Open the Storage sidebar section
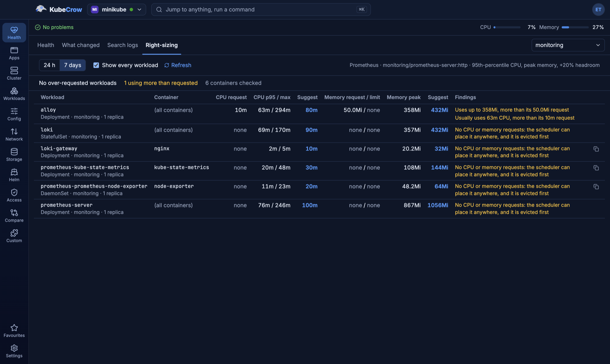 coord(14,155)
